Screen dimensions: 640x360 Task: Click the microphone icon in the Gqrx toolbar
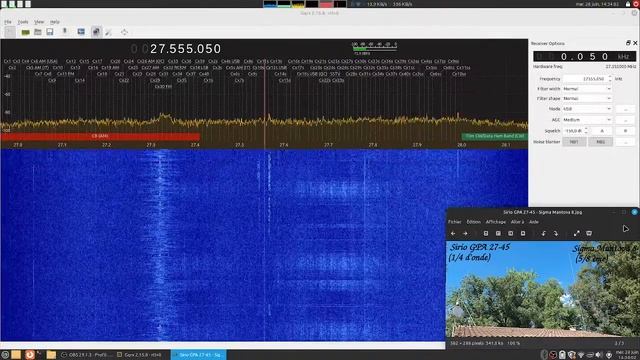64,31
